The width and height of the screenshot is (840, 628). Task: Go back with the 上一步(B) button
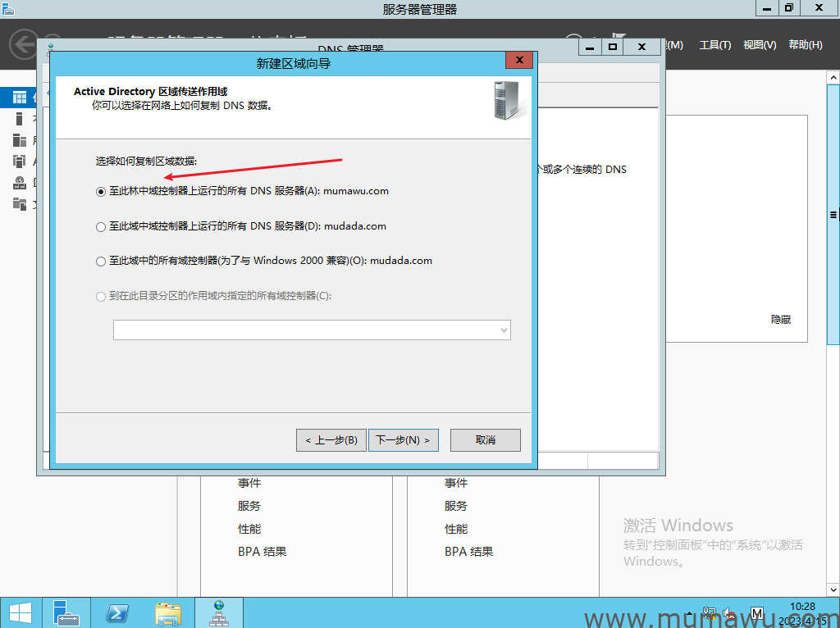coord(331,440)
